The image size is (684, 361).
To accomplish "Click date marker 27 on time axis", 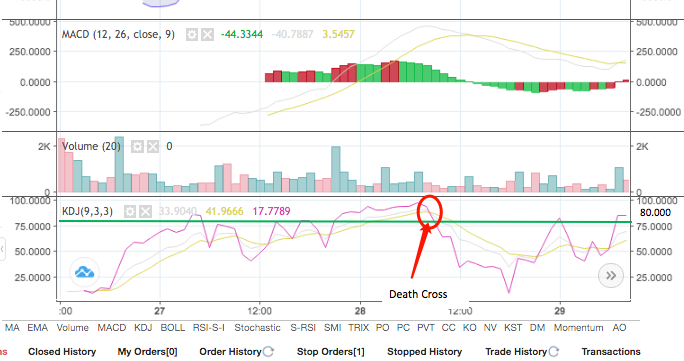I will (x=160, y=311).
